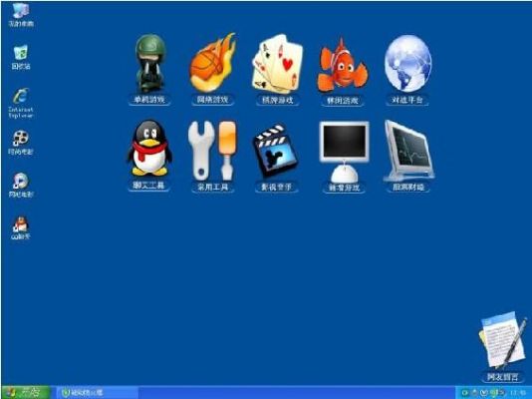532x399 pixels.
Task: Click the system tray clock
Action: [518, 393]
